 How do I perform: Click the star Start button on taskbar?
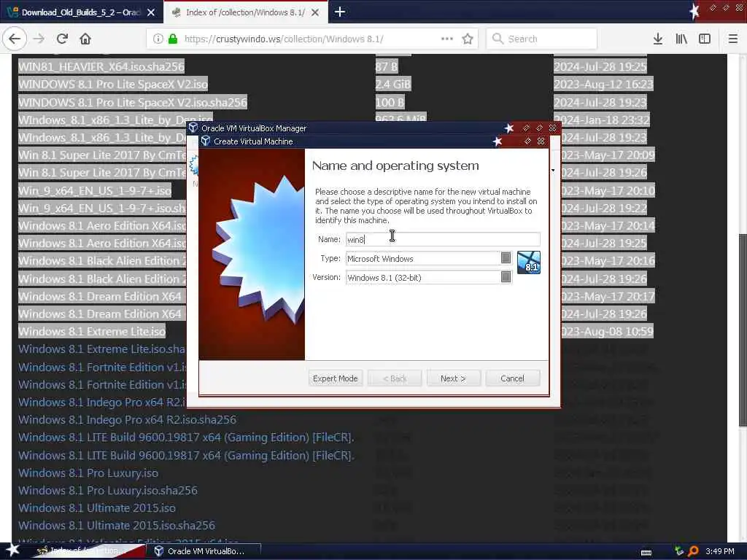click(x=13, y=550)
